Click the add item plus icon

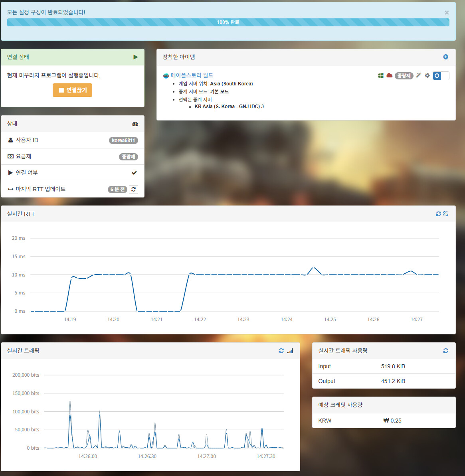(x=445, y=57)
